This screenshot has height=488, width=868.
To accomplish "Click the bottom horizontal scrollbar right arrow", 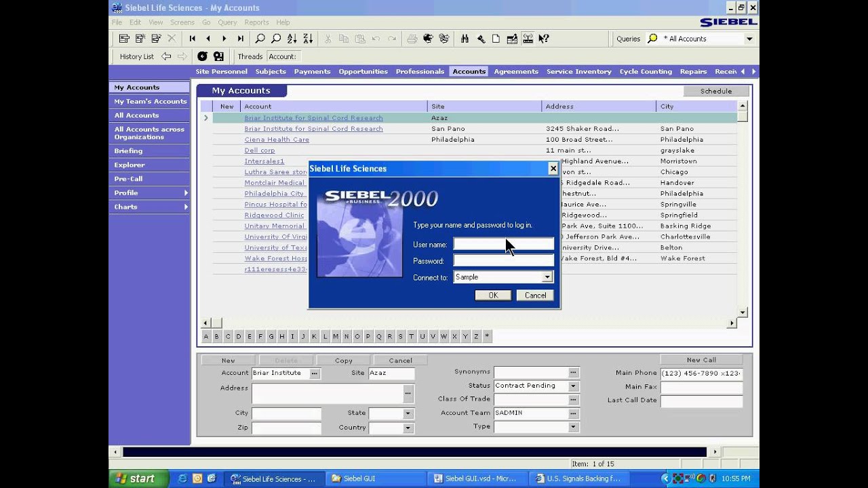I will point(714,451).
